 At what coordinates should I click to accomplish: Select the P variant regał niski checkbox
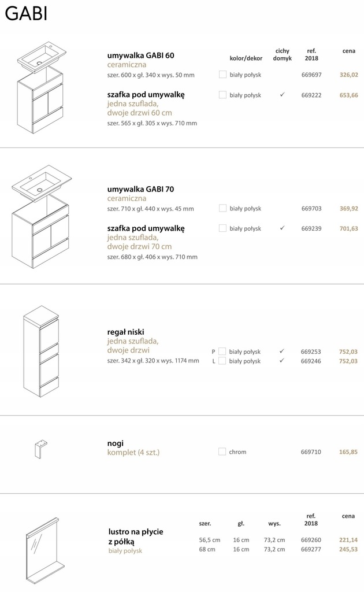tap(222, 351)
